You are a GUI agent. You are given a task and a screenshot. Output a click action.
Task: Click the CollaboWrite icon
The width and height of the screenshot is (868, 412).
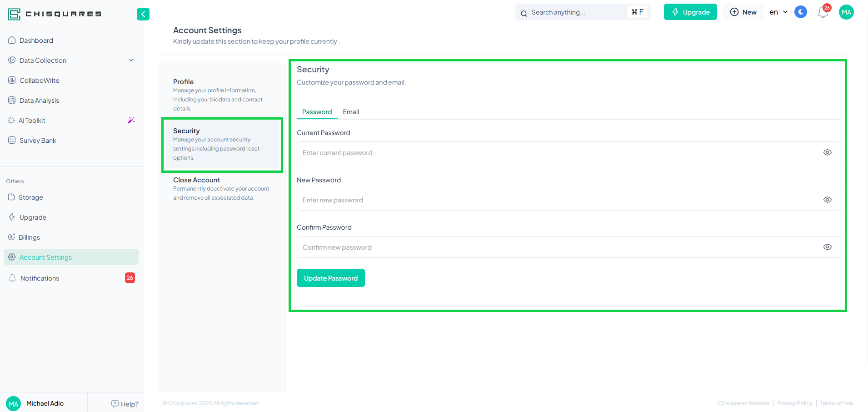[x=12, y=80]
